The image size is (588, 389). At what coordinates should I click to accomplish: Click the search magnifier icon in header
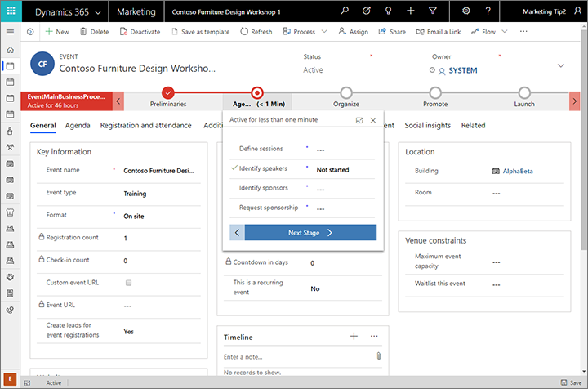click(x=345, y=12)
